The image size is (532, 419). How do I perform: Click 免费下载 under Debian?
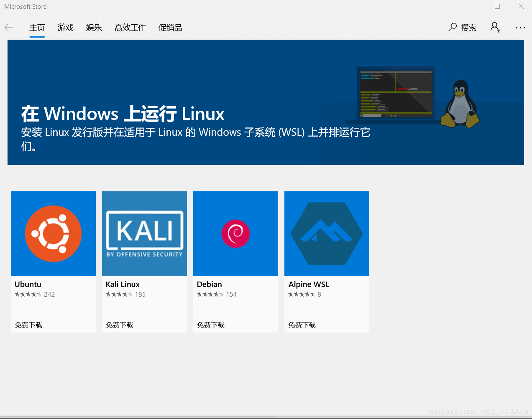211,325
